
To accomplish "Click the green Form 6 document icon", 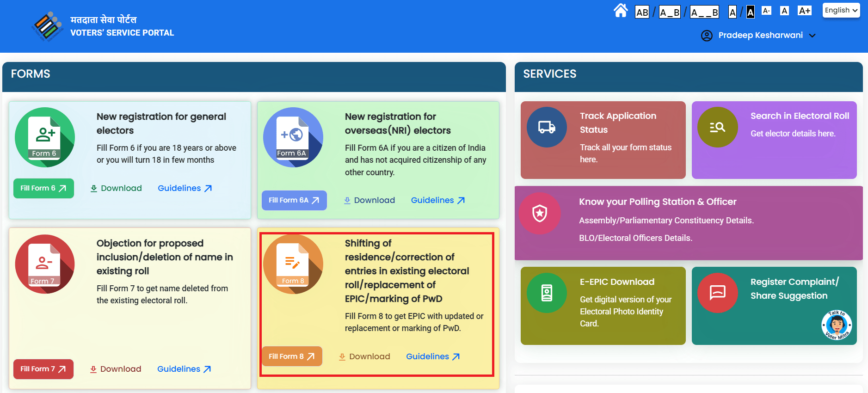I will pyautogui.click(x=44, y=137).
